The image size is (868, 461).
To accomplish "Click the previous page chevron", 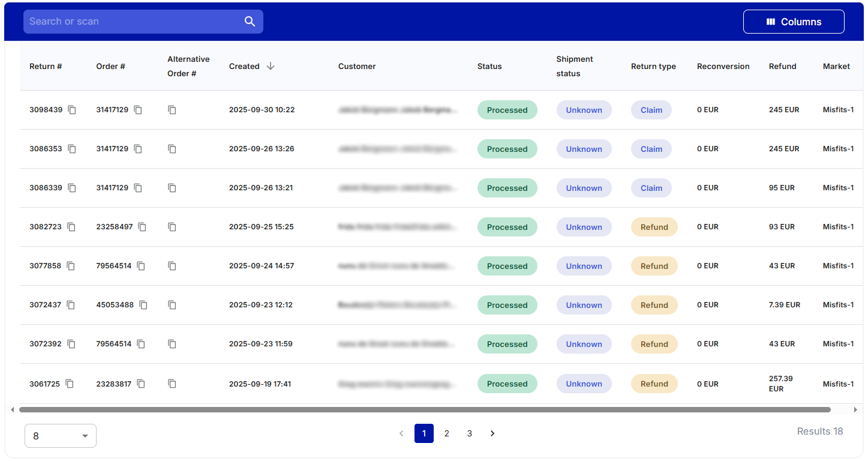I will [x=401, y=433].
